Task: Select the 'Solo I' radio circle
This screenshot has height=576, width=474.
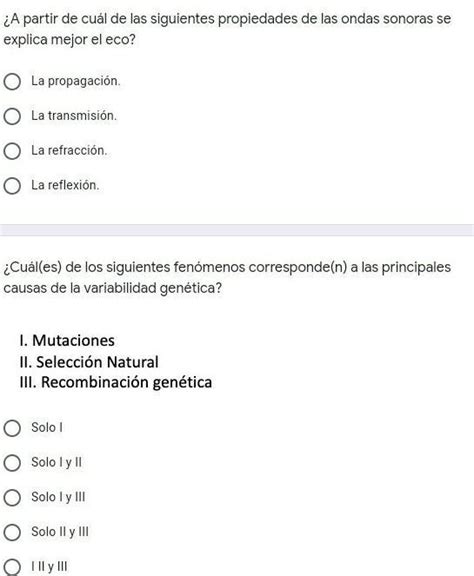Action: (12, 428)
